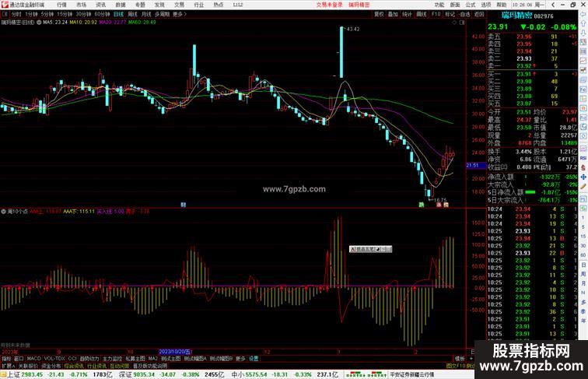Click the orange marker near the 16.75 low
This screenshot has width=588, height=379.
coord(446,205)
